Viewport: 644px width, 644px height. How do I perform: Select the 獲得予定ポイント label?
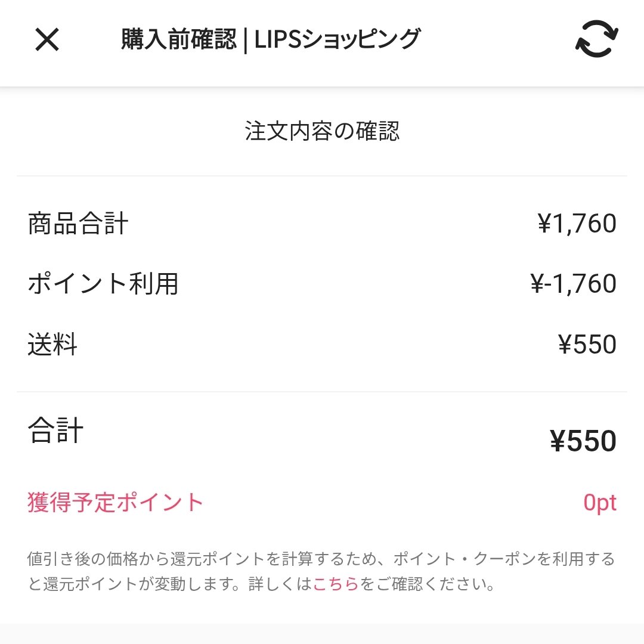point(113,502)
